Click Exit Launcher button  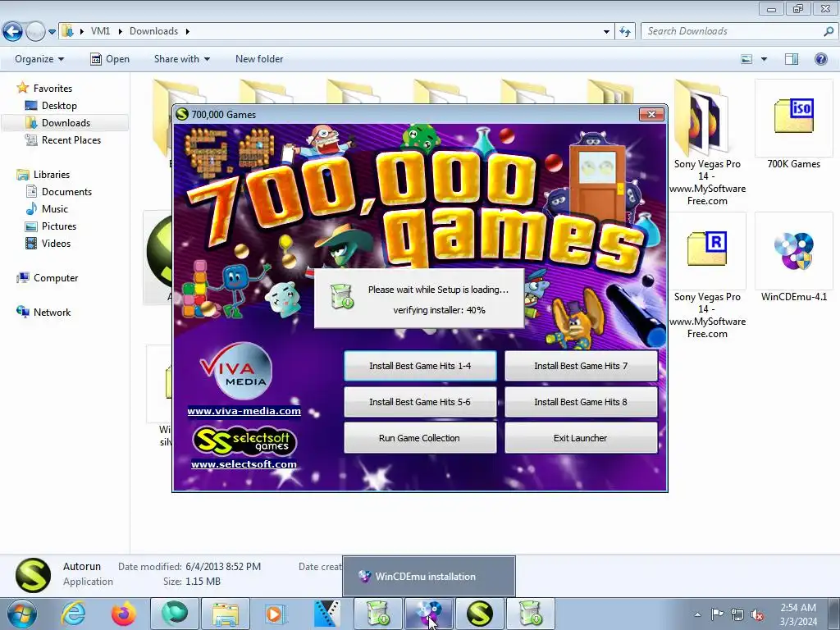coord(581,438)
